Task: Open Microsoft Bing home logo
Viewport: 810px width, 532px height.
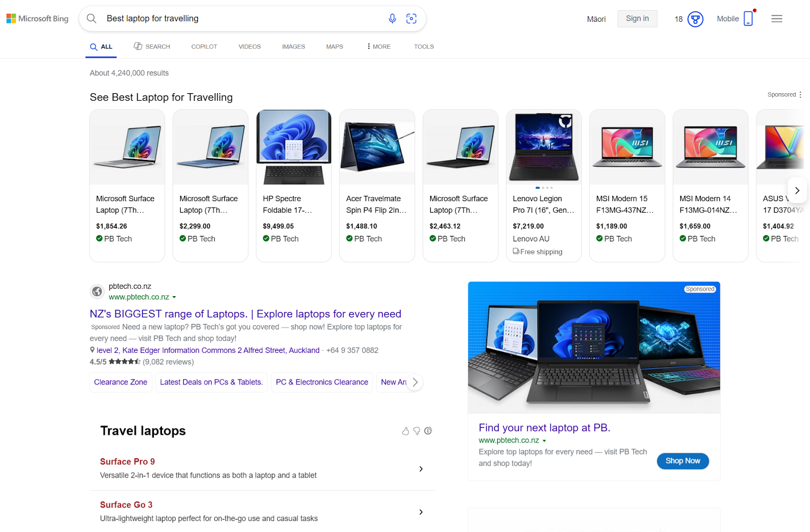Action: tap(37, 19)
